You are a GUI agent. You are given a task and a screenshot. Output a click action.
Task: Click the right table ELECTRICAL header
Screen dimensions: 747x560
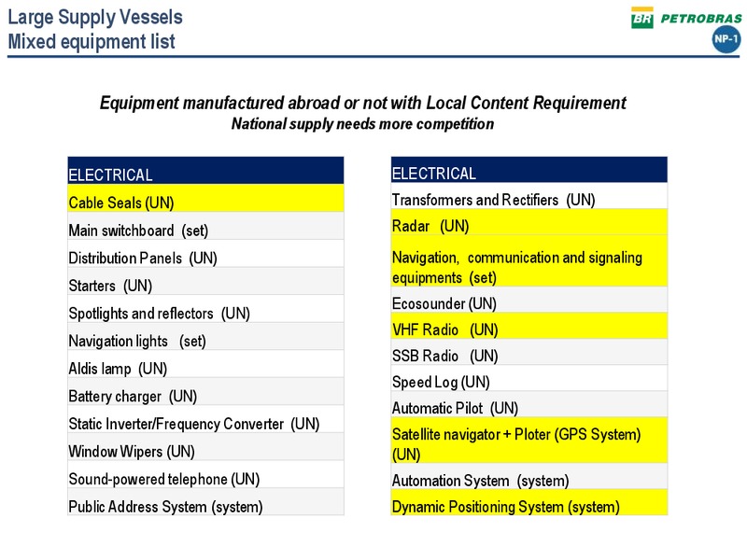pos(529,170)
